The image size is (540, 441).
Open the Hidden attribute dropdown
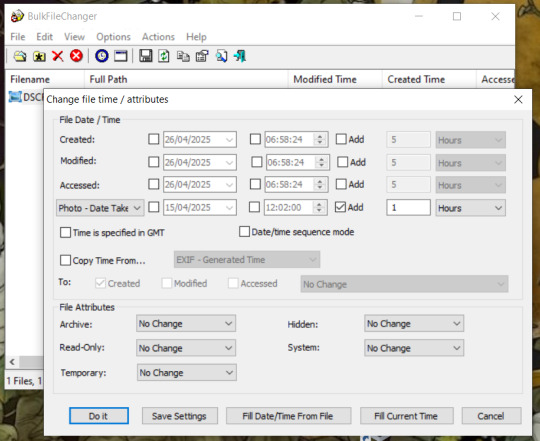point(414,323)
